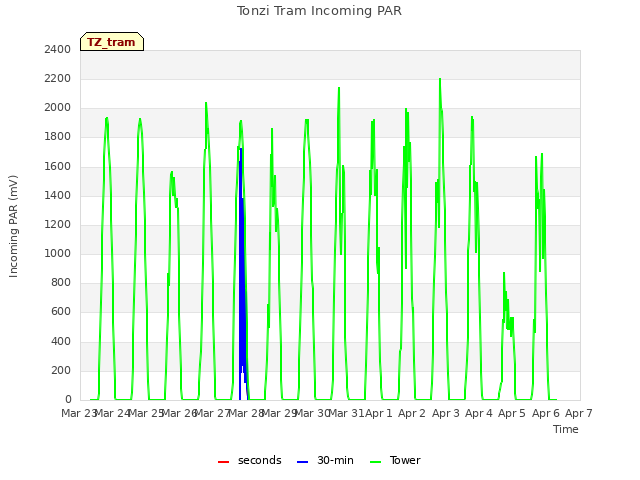Click the x-axis title 'Time'
Viewport: 640px width, 480px height.
tap(565, 429)
